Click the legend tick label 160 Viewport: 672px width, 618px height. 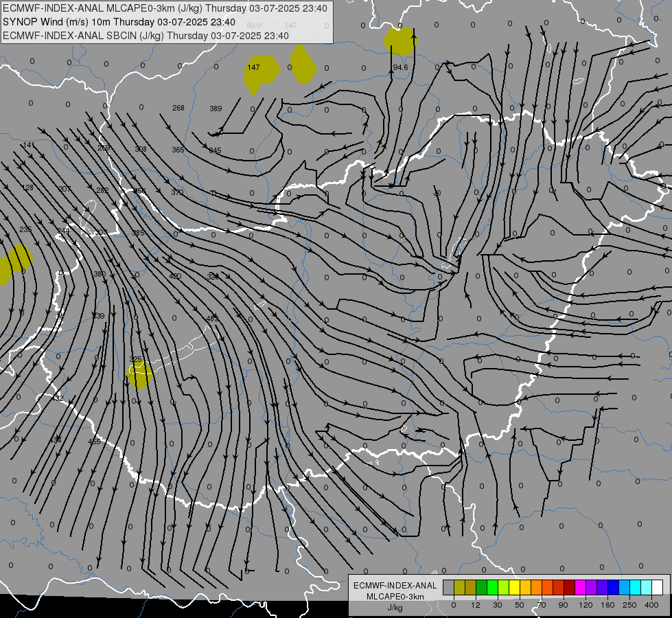coord(607,605)
